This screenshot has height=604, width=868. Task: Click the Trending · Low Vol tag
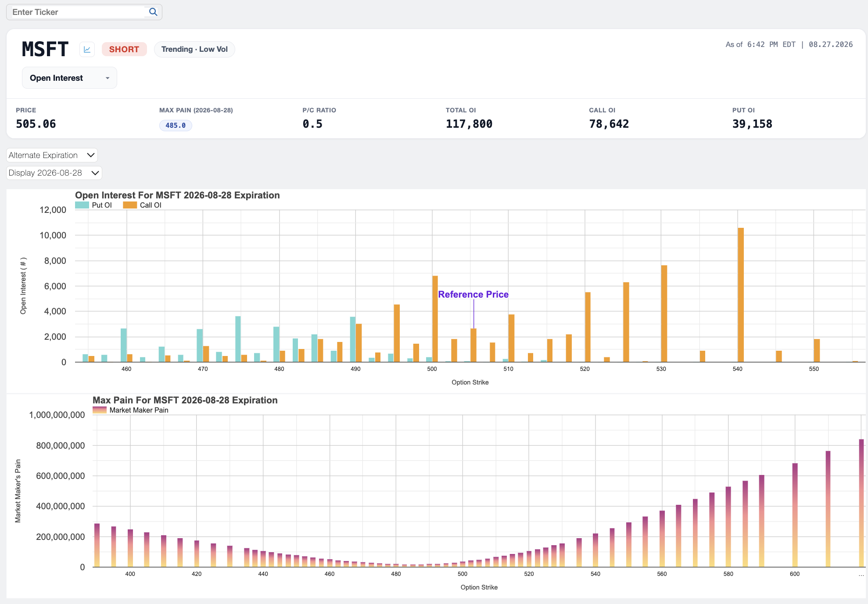[x=194, y=49]
